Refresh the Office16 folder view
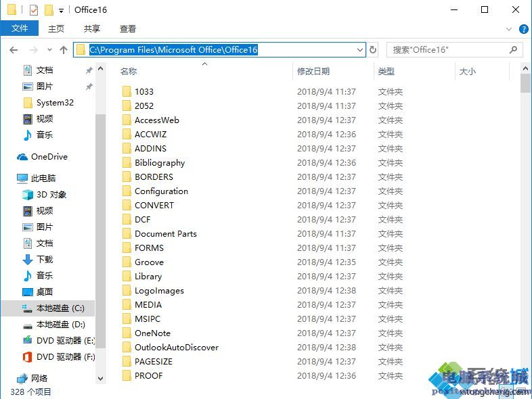The height and width of the screenshot is (399, 532). click(x=372, y=50)
